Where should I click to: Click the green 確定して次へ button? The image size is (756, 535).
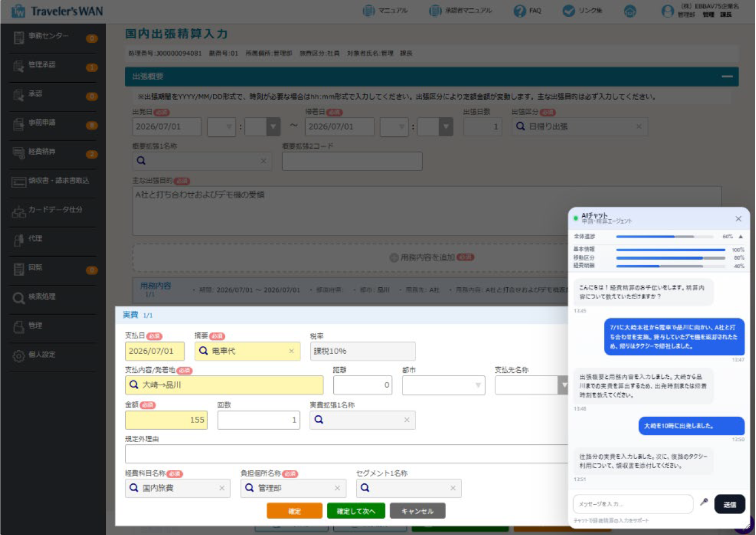[356, 511]
